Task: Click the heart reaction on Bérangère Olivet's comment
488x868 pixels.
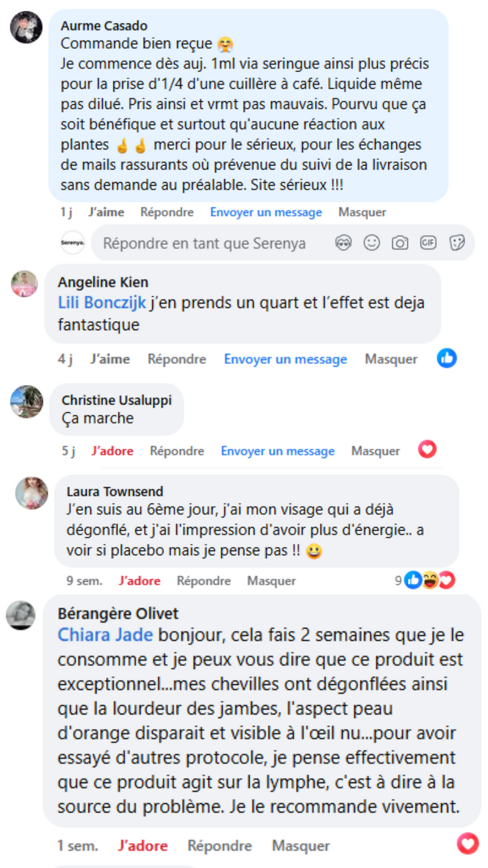Action: (x=468, y=845)
